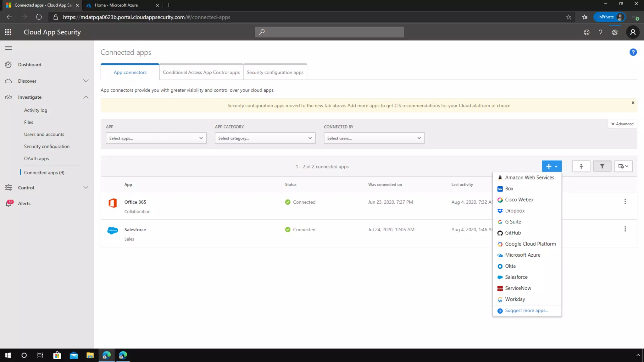Click the blue help circle icon
Viewport: 644px width, 362px height.
[633, 52]
